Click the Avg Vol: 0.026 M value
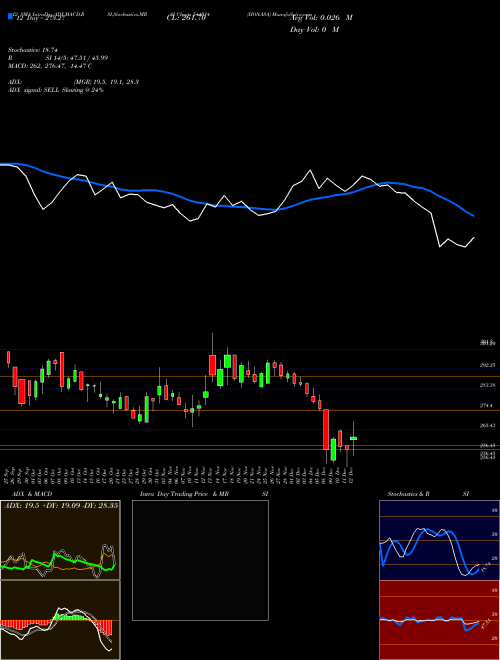Image resolution: width=500 pixels, height=660 pixels. point(321,18)
